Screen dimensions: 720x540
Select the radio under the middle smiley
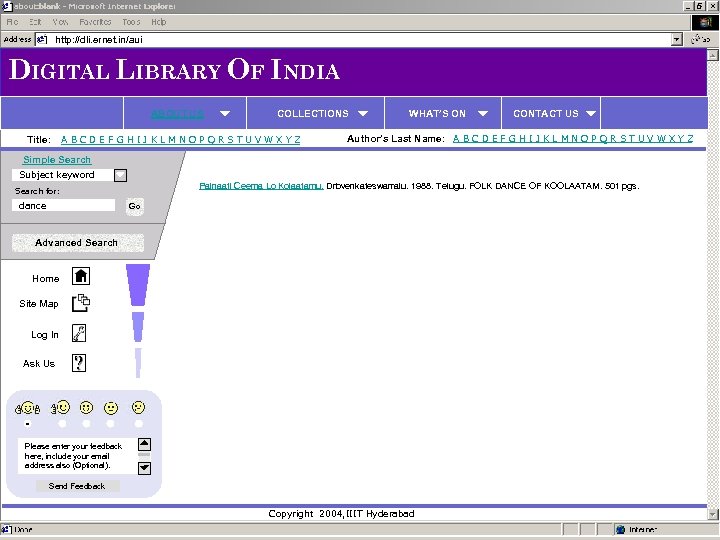[x=86, y=424]
